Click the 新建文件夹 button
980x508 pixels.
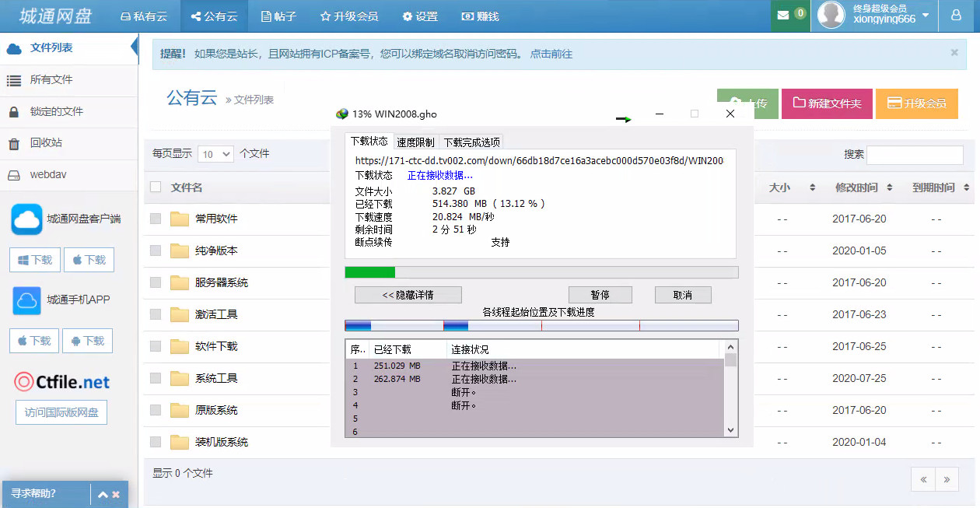point(827,103)
